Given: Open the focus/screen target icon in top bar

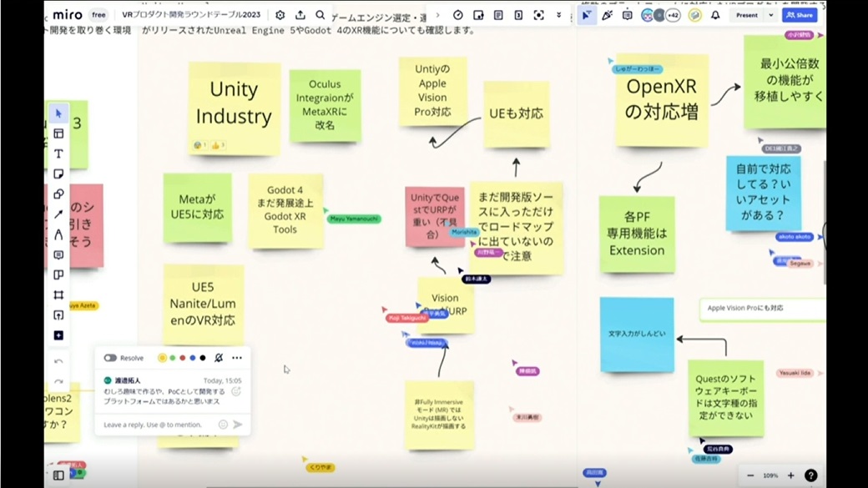Looking at the screenshot, I should pyautogui.click(x=538, y=15).
